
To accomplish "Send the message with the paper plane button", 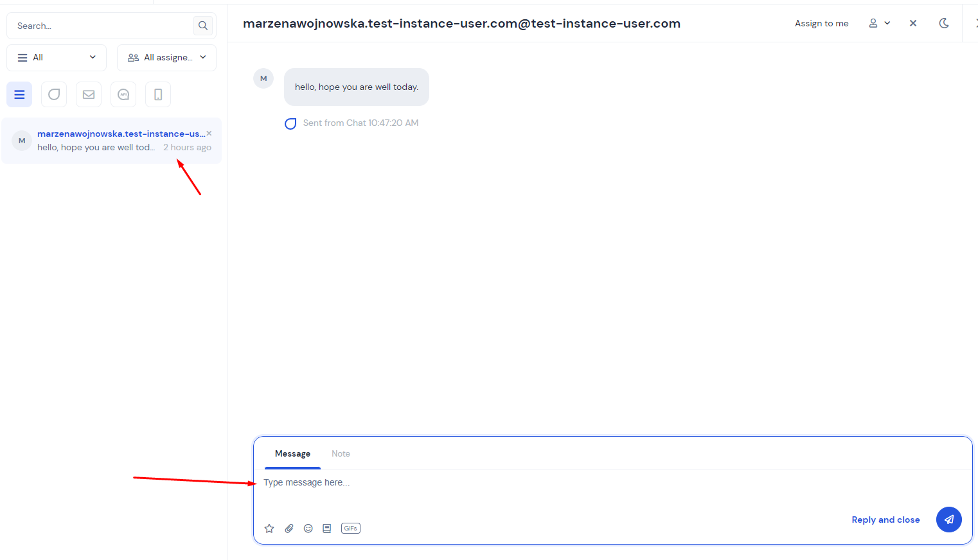I will (x=949, y=520).
